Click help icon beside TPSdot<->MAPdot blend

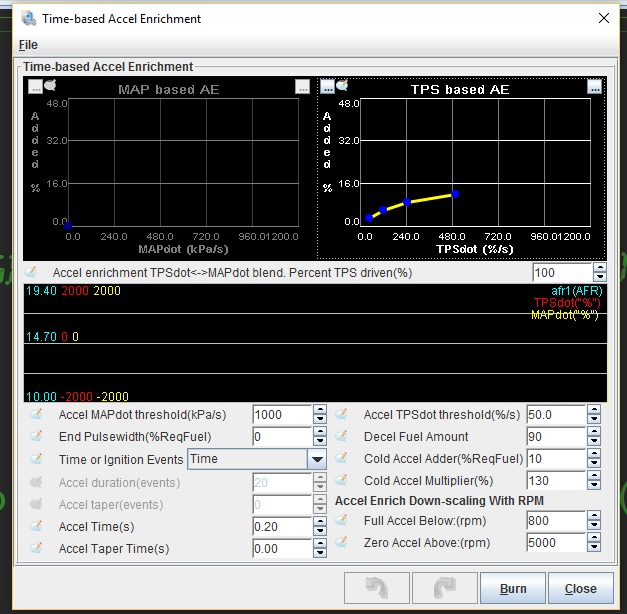coord(31,272)
